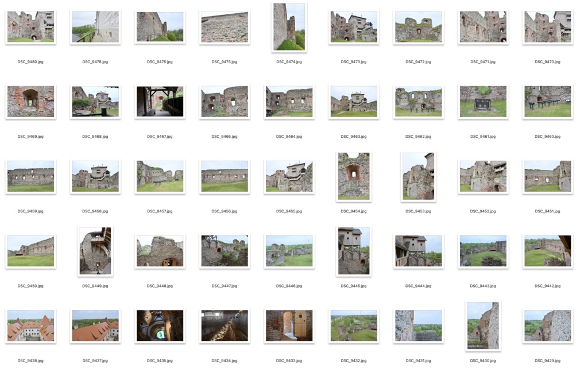Select the portrait thumbnail DSC_9474.jpg
This screenshot has height=372, width=588.
(x=289, y=26)
